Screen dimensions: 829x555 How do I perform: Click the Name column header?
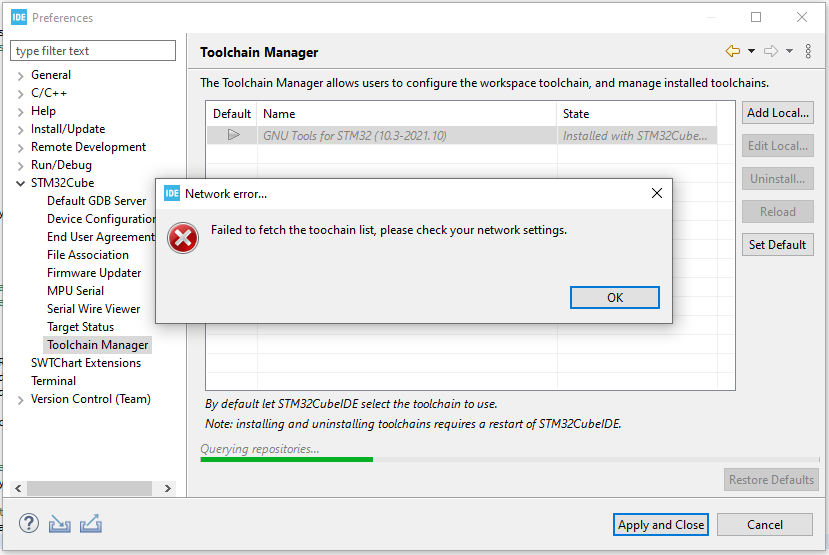point(407,114)
